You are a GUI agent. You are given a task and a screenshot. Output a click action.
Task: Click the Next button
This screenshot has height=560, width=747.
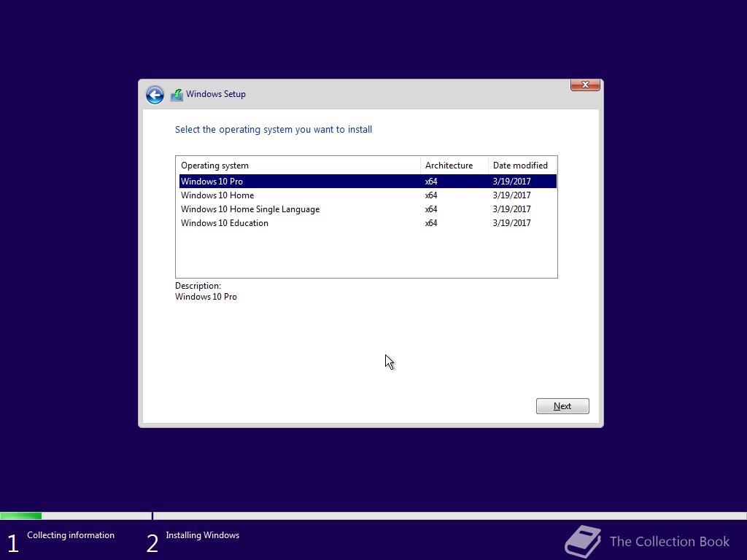[x=562, y=406]
